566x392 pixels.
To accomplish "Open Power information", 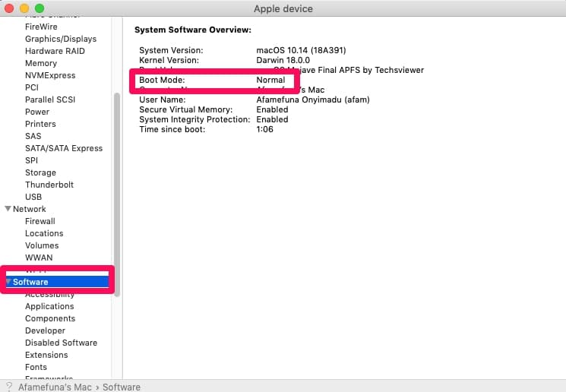I will tap(37, 112).
